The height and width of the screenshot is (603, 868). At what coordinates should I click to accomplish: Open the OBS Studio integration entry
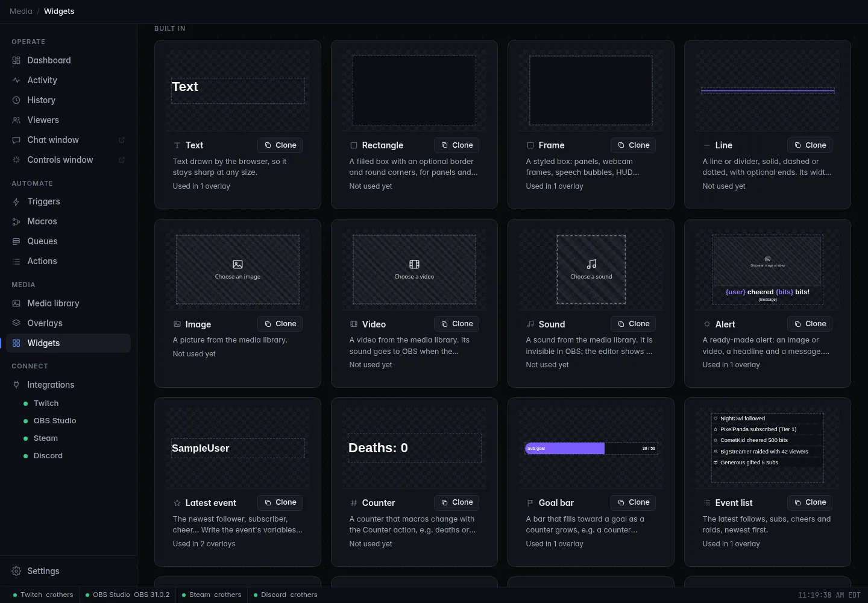[x=55, y=421]
